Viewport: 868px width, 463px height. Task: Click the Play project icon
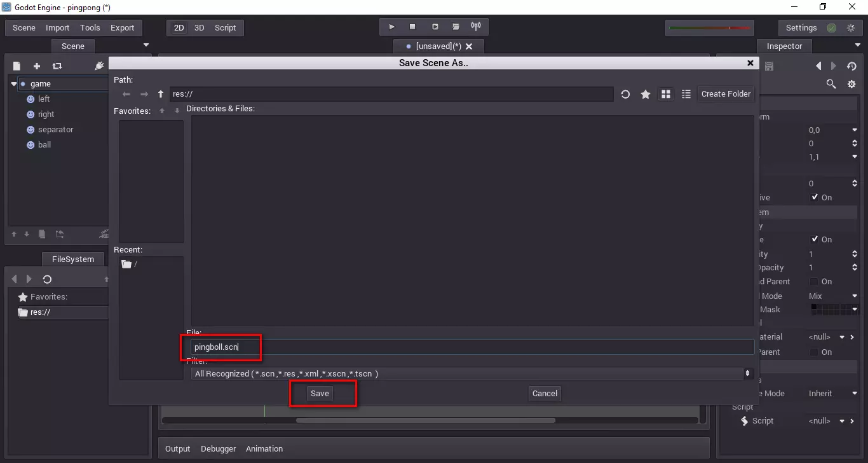(391, 27)
